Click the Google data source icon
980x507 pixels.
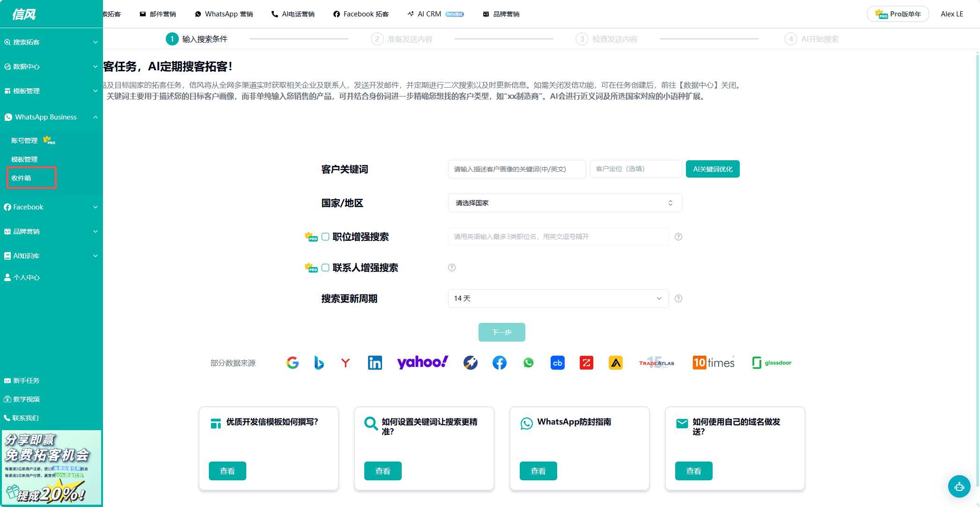point(293,363)
